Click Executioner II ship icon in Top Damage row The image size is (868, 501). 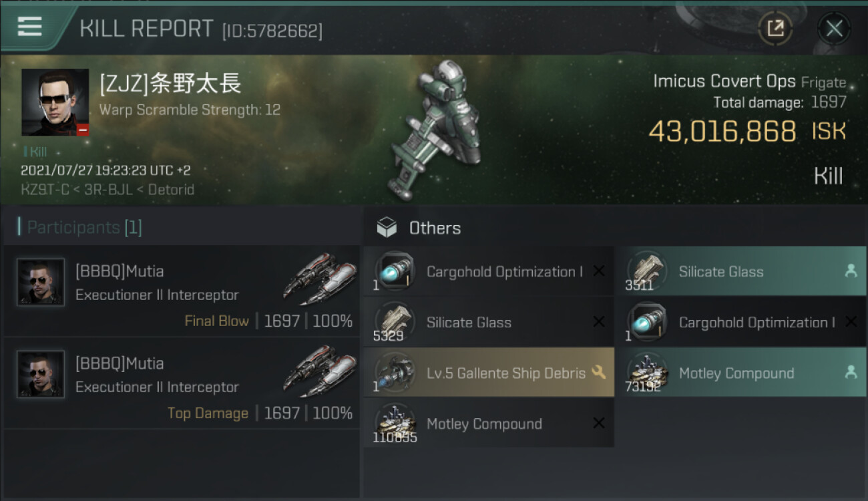[x=319, y=369]
